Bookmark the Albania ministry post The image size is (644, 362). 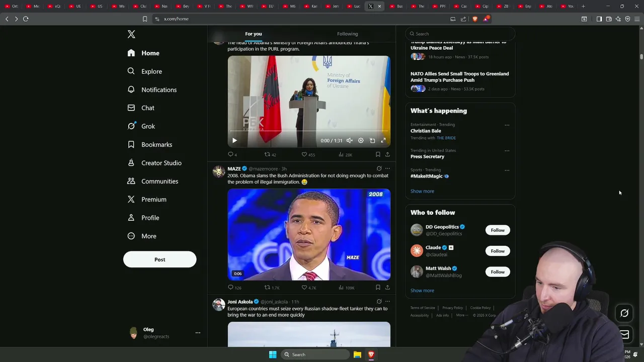[x=378, y=154]
